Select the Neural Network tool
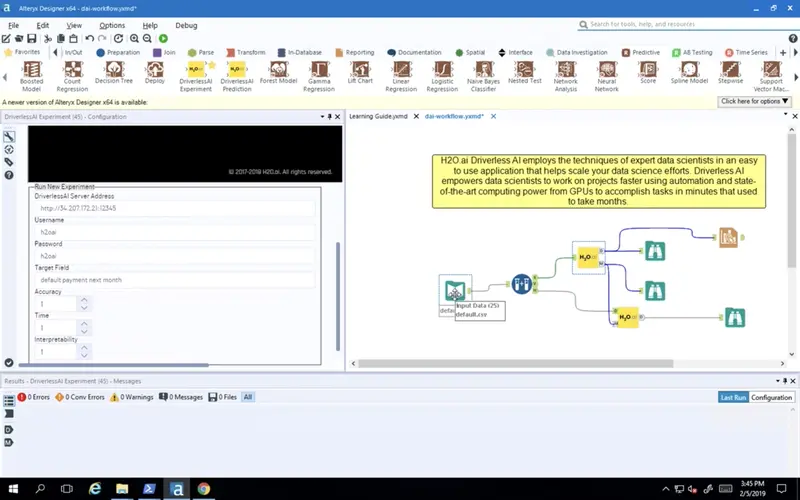800x500 pixels. point(607,76)
